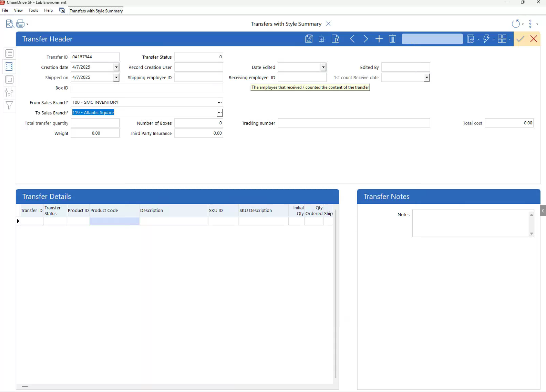Click the Product Code column header
This screenshot has width=546, height=392.
click(114, 210)
